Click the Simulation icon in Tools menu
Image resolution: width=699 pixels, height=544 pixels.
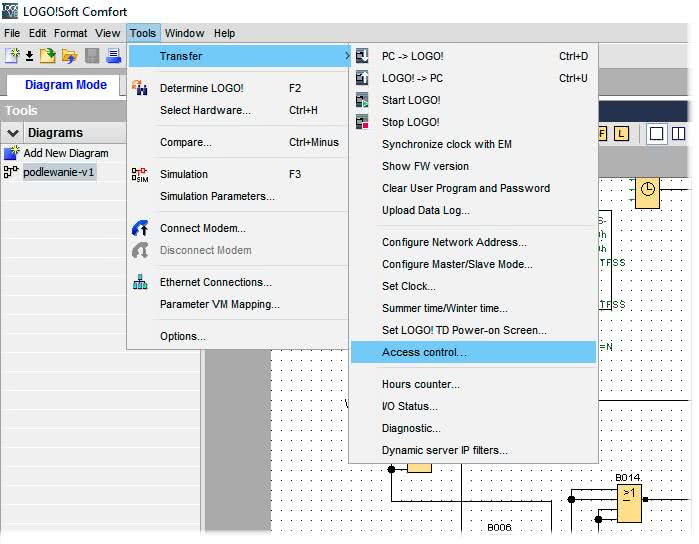tap(140, 174)
